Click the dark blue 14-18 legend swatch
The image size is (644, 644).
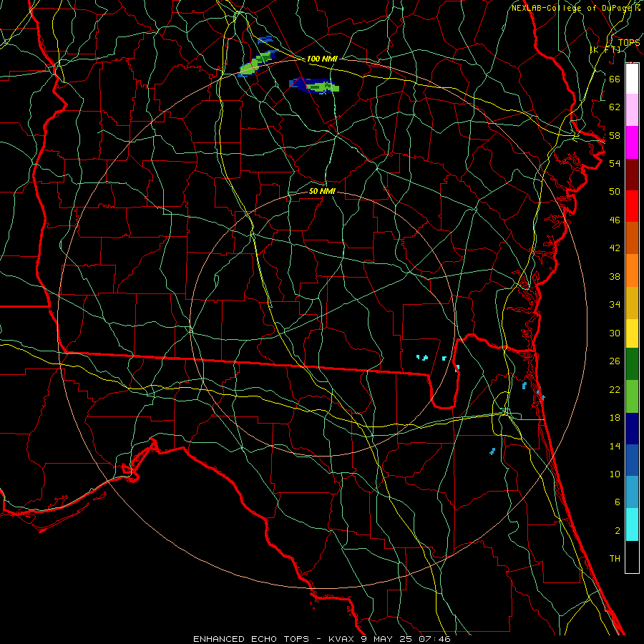click(632, 429)
